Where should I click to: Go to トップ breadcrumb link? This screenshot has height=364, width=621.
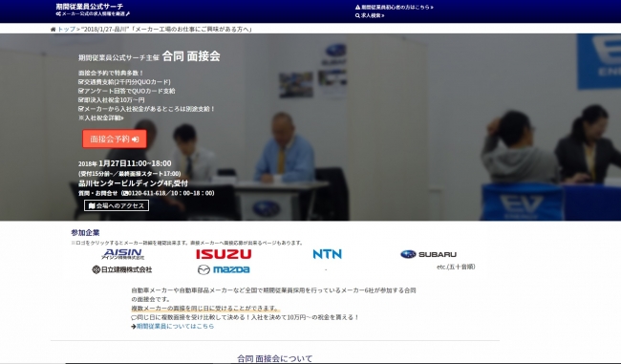[x=66, y=30]
